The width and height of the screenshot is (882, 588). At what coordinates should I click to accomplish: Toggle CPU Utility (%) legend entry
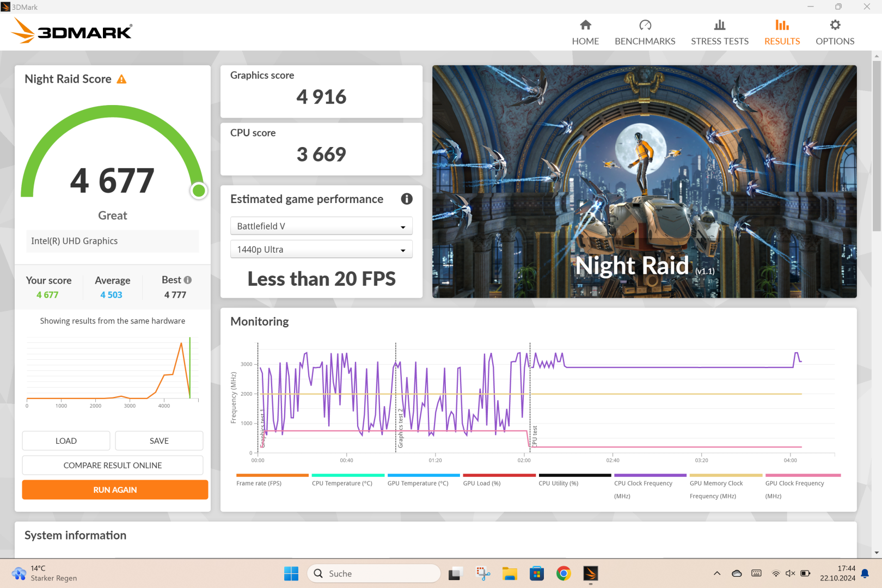tap(574, 480)
